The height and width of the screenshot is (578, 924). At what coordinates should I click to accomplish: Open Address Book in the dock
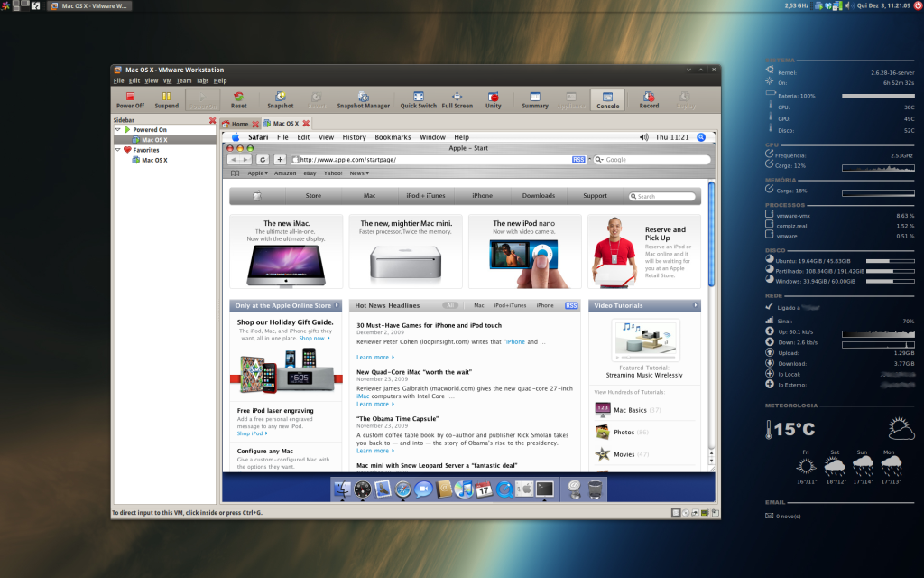[444, 489]
